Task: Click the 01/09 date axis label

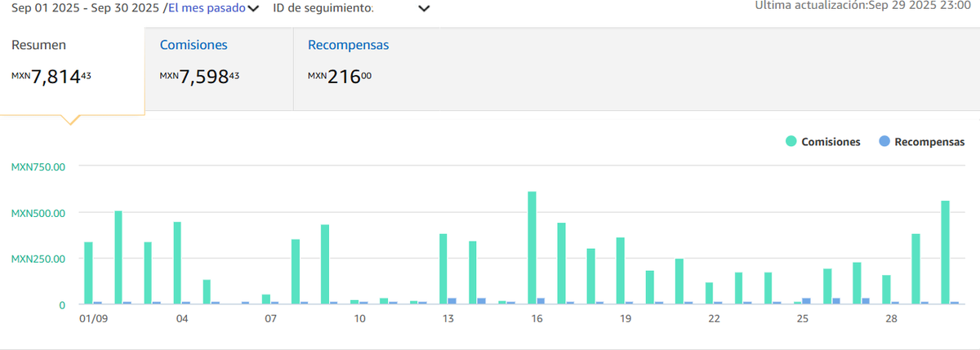Action: coord(93,318)
